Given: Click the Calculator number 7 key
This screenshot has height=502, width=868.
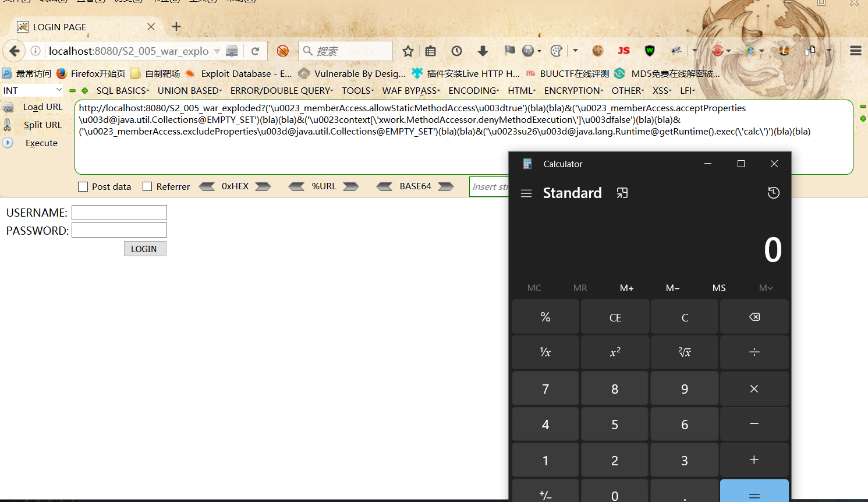Looking at the screenshot, I should 545,388.
